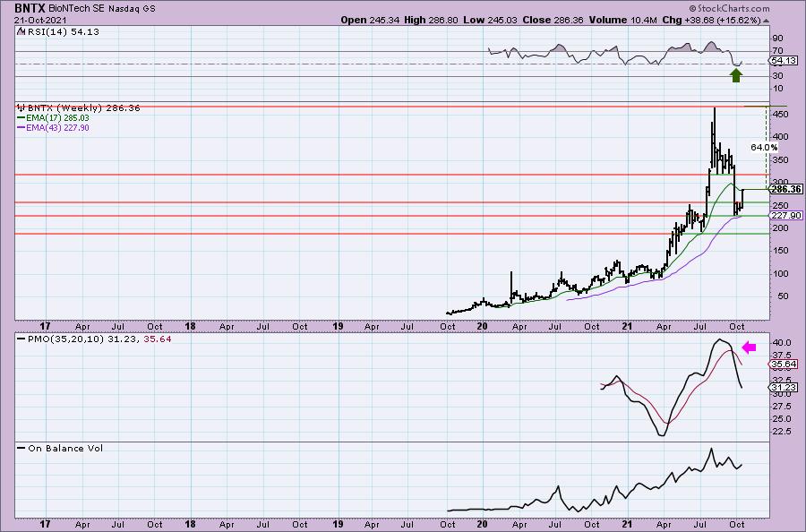
Task: Click the 40.0 level on the PMO axis
Action: [x=781, y=343]
